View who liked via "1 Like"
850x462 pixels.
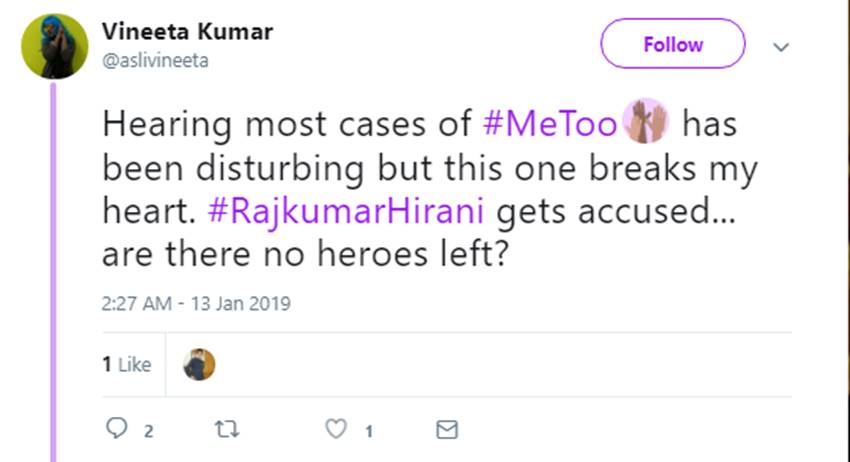tap(126, 365)
